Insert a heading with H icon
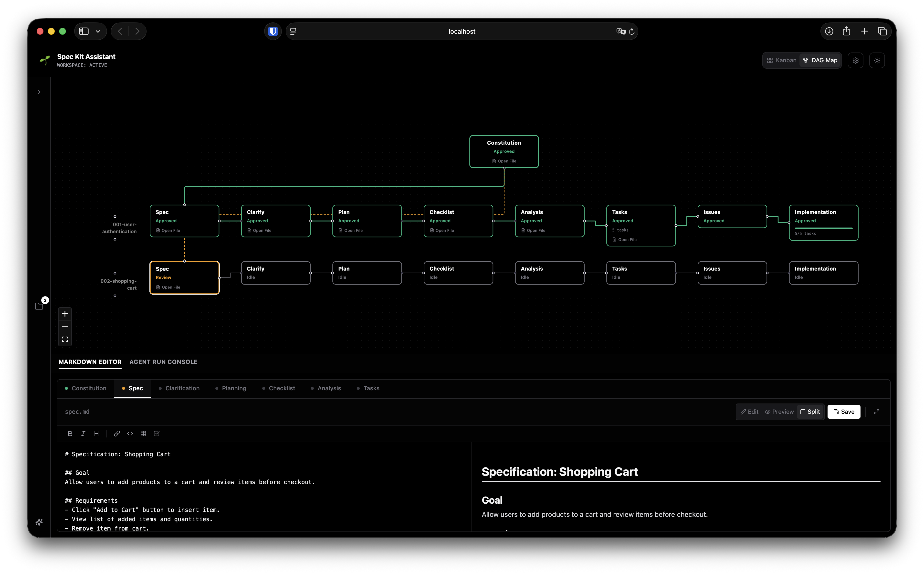 click(x=96, y=434)
